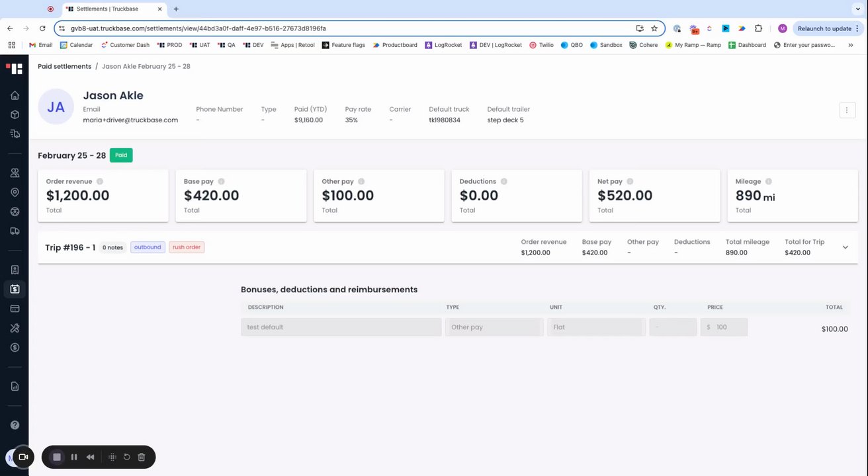
Task: Click the Other pay info icon
Action: click(361, 181)
